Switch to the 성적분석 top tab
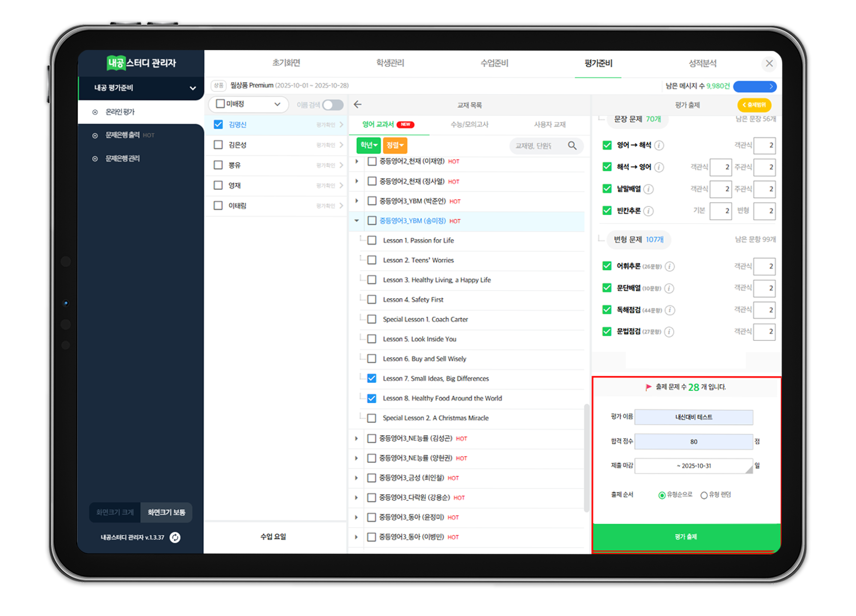The width and height of the screenshot is (856, 616). coord(702,63)
